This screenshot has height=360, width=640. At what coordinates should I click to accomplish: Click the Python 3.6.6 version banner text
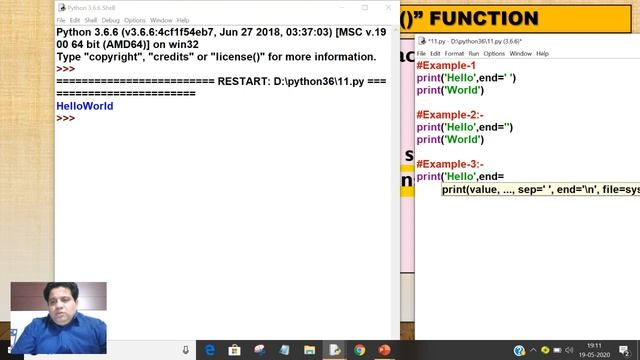[x=221, y=38]
